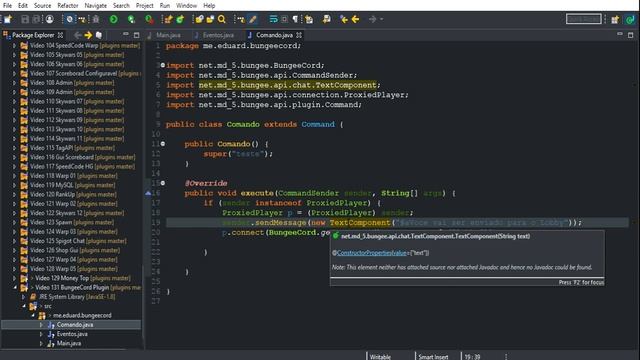This screenshot has height=360, width=640.
Task: Select Video 120 RankUp project
Action: (x=73, y=195)
